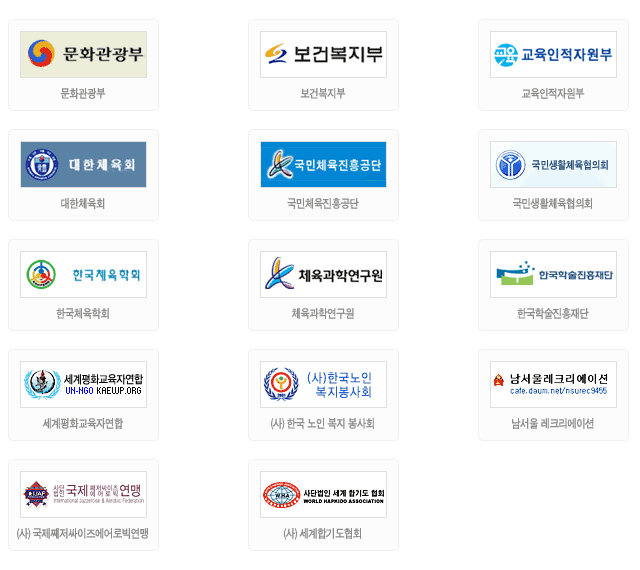This screenshot has width=640, height=570.
Task: Click the 교육인적자원부 blue circle logo
Action: 506,55
